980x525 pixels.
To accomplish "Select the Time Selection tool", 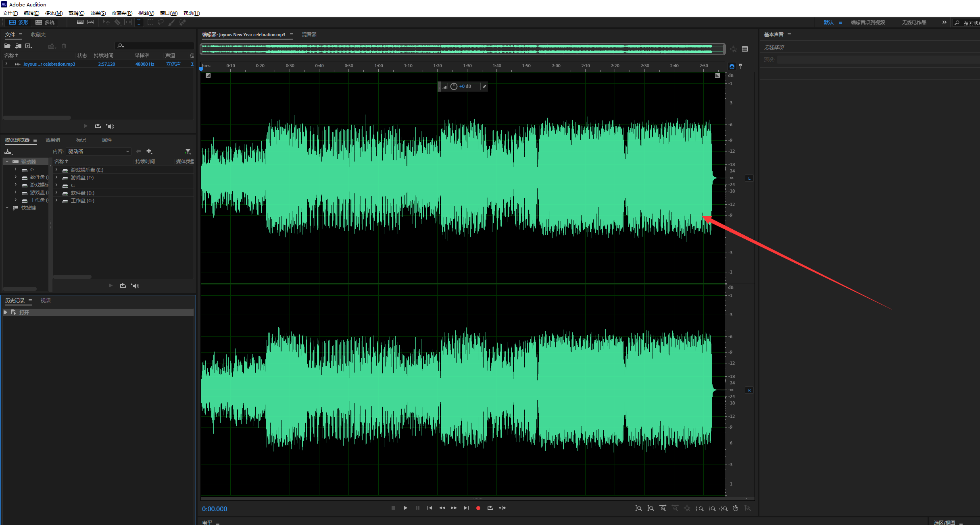I will 139,23.
